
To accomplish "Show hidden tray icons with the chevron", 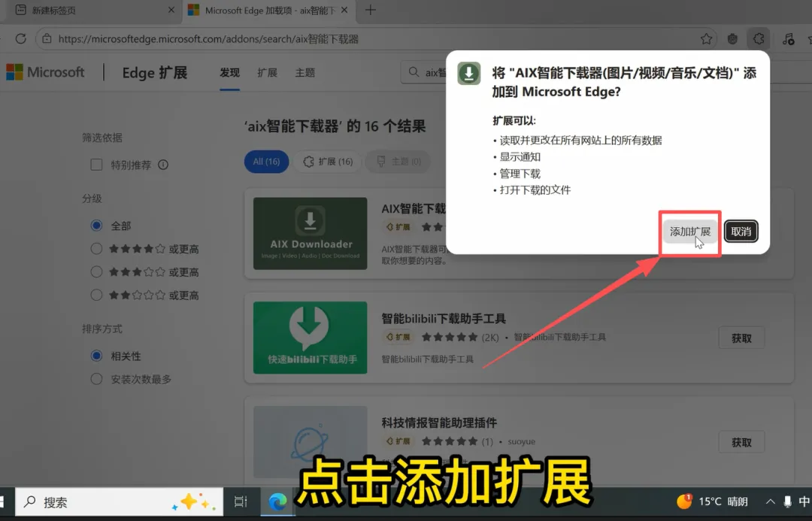I will [771, 501].
